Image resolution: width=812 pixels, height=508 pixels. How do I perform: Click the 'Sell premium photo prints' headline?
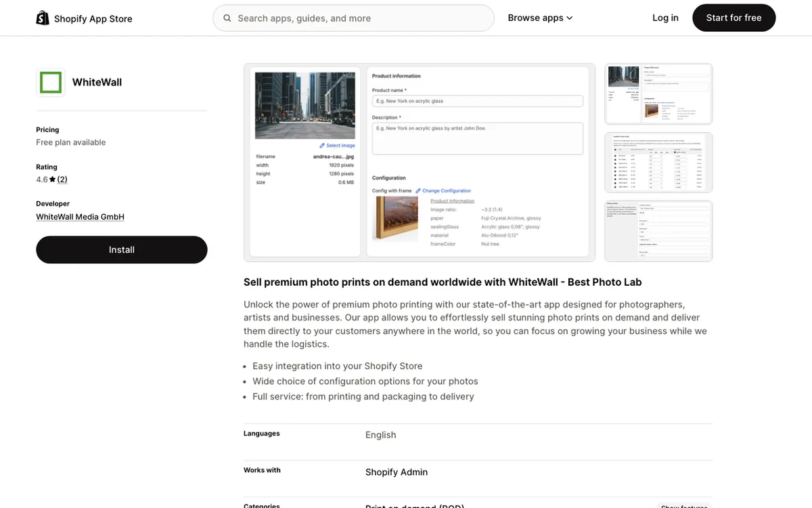[443, 282]
